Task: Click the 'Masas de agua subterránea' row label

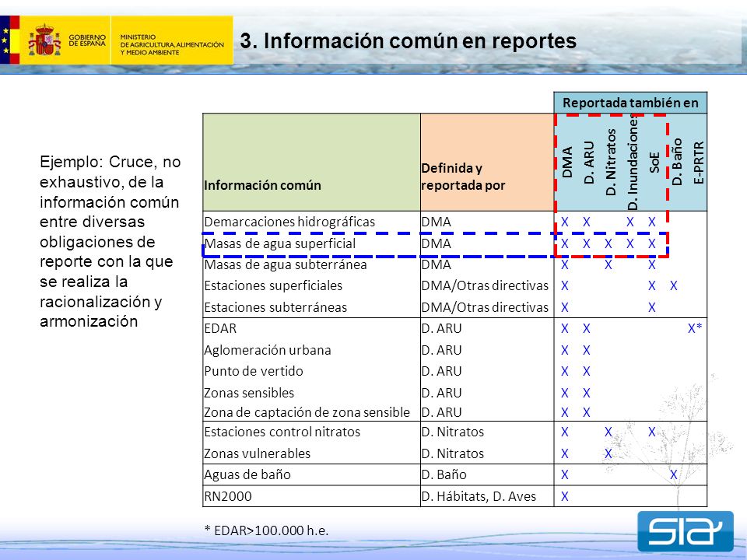Action: [286, 264]
